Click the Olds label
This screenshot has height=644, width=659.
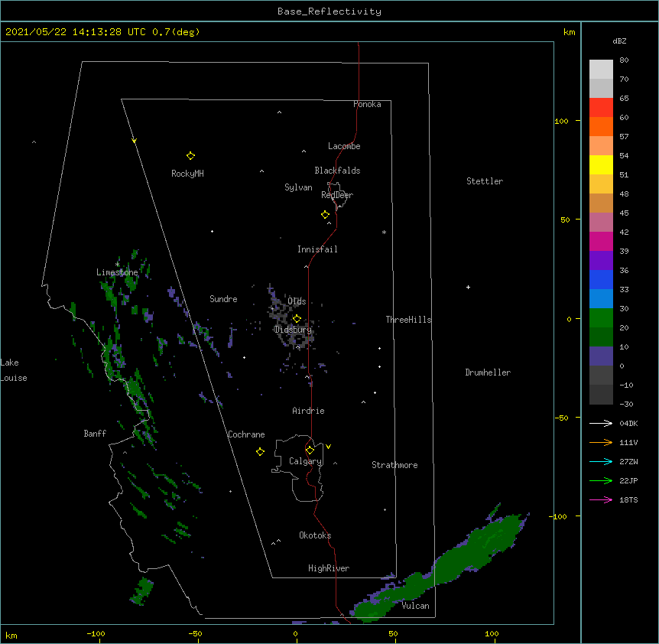pos(297,301)
